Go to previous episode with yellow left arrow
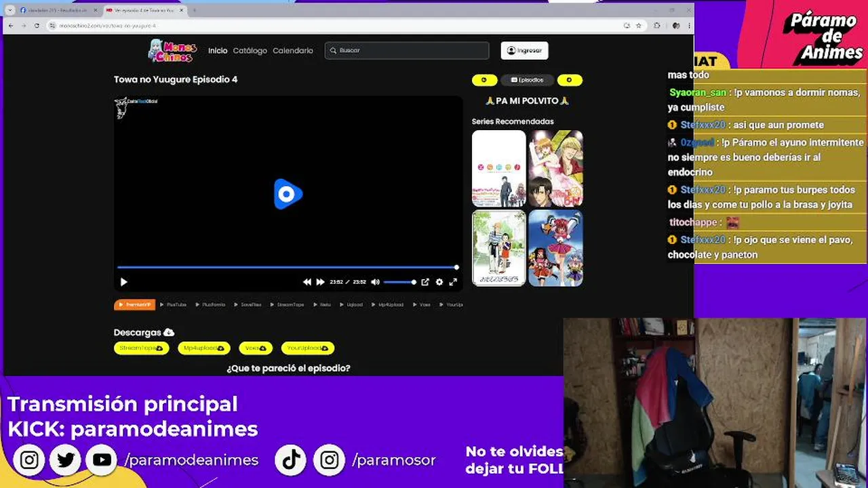This screenshot has width=868, height=488. pyautogui.click(x=484, y=80)
